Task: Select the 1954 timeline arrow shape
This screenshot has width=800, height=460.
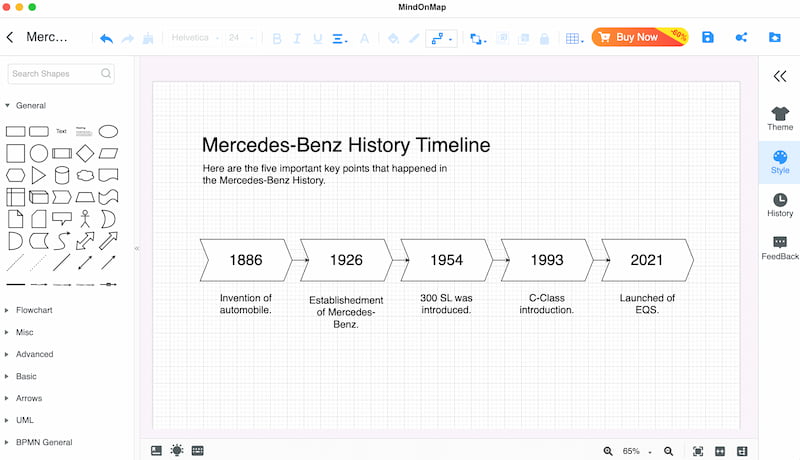Action: (446, 260)
